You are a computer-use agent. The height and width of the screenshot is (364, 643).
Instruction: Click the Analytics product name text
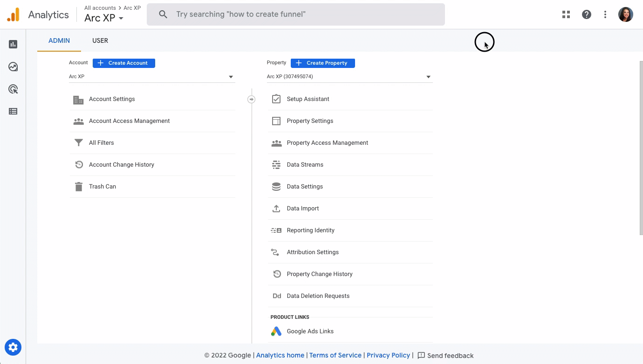click(x=48, y=15)
